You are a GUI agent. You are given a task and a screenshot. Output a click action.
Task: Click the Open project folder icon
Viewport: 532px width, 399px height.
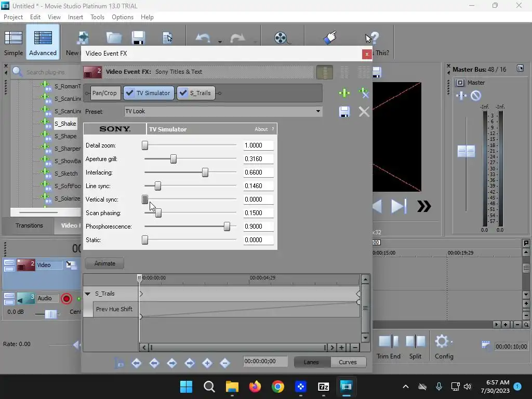point(114,37)
